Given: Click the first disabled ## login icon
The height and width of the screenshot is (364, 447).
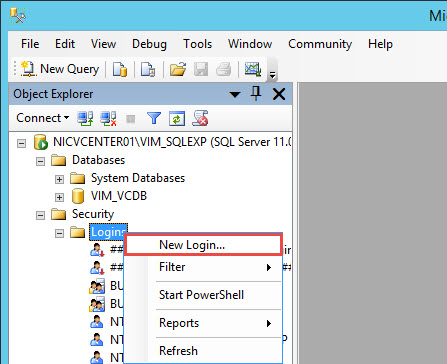Looking at the screenshot, I should click(97, 250).
